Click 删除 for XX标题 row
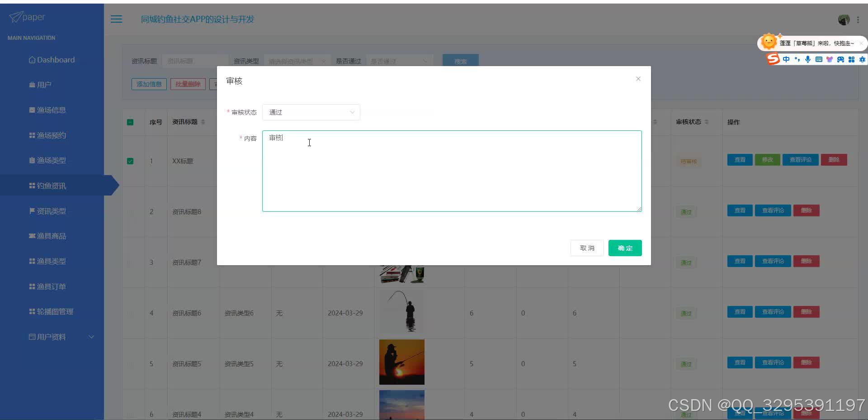868x420 pixels. (x=834, y=160)
